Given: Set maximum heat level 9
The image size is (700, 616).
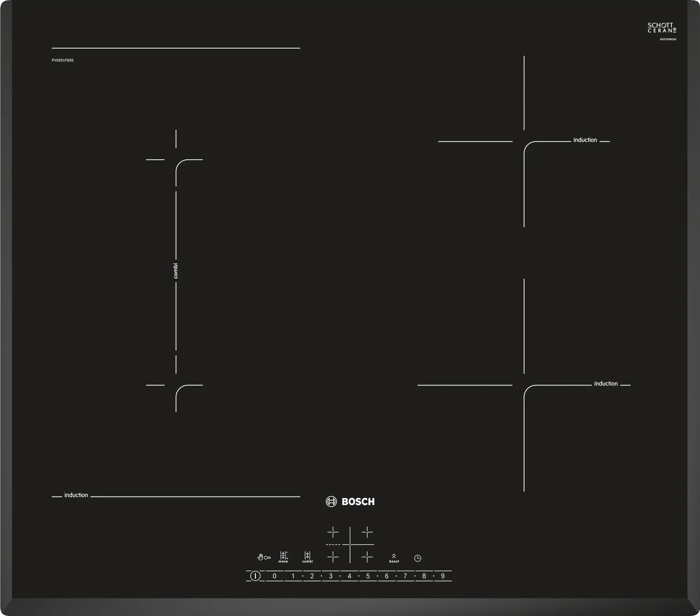Looking at the screenshot, I should coord(442,576).
